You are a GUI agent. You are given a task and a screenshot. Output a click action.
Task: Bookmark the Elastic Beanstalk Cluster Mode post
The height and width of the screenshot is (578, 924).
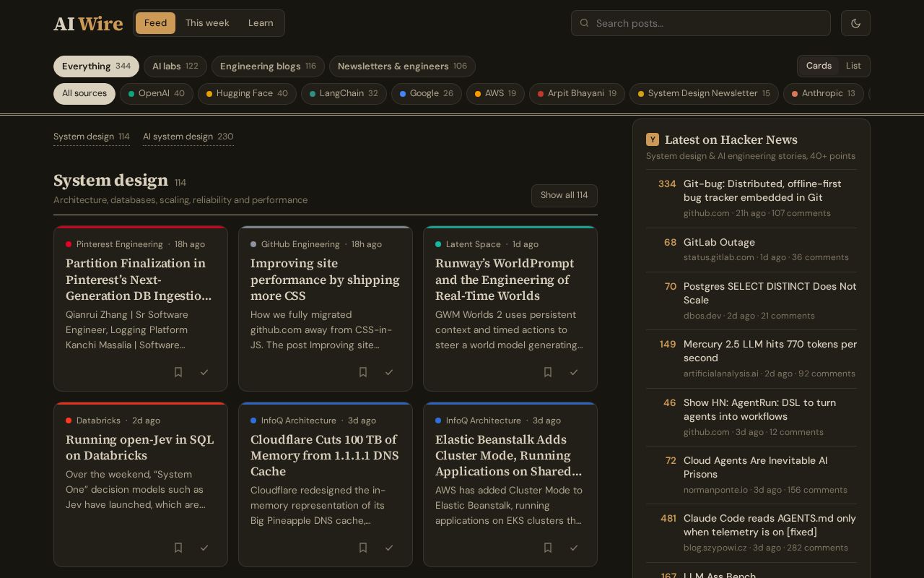548,548
